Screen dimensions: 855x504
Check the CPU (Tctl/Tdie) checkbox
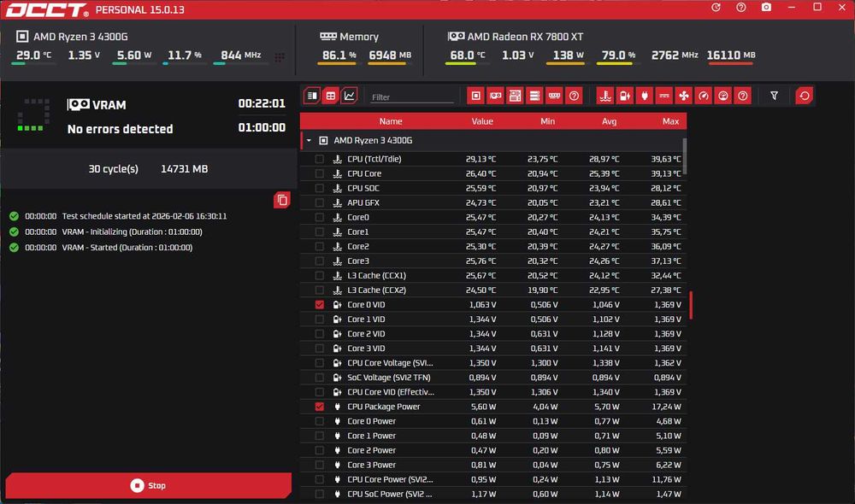(x=320, y=159)
